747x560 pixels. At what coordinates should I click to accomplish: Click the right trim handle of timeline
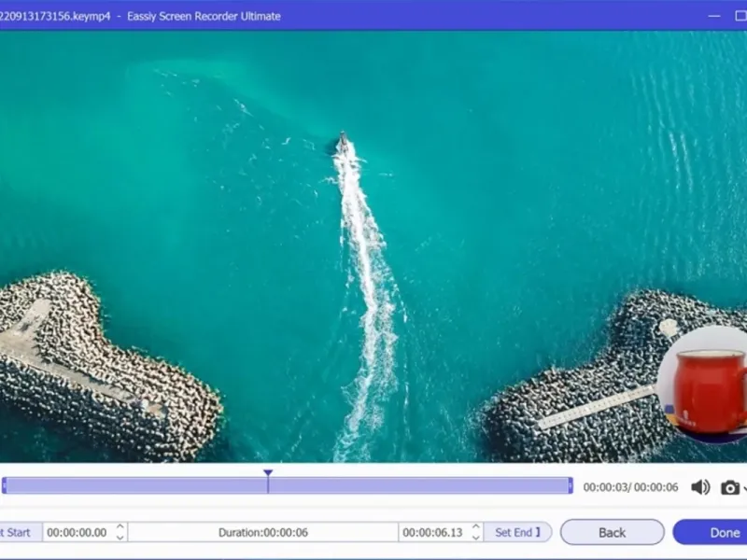click(570, 485)
